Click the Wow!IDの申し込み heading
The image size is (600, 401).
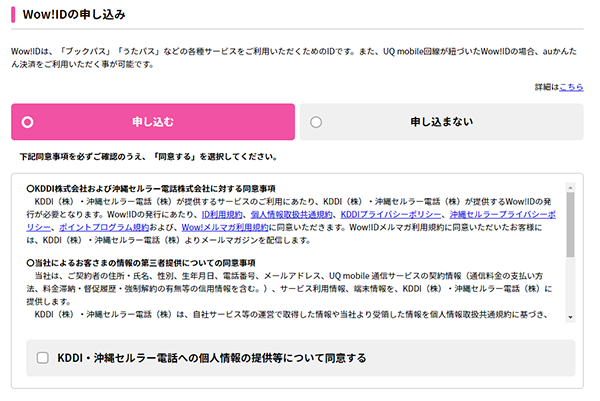(74, 15)
